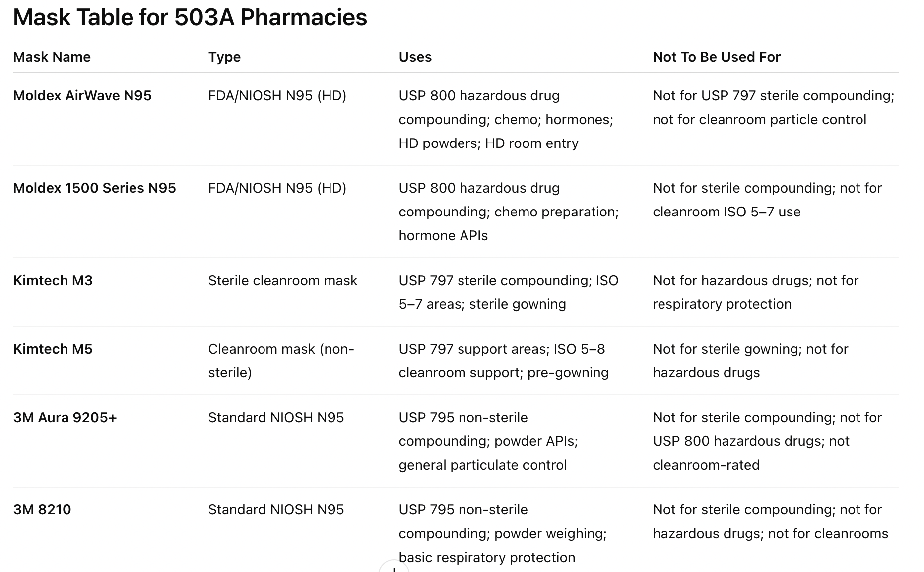Click the Mask Name column header
Viewport: 924px width, 572px height.
click(52, 57)
